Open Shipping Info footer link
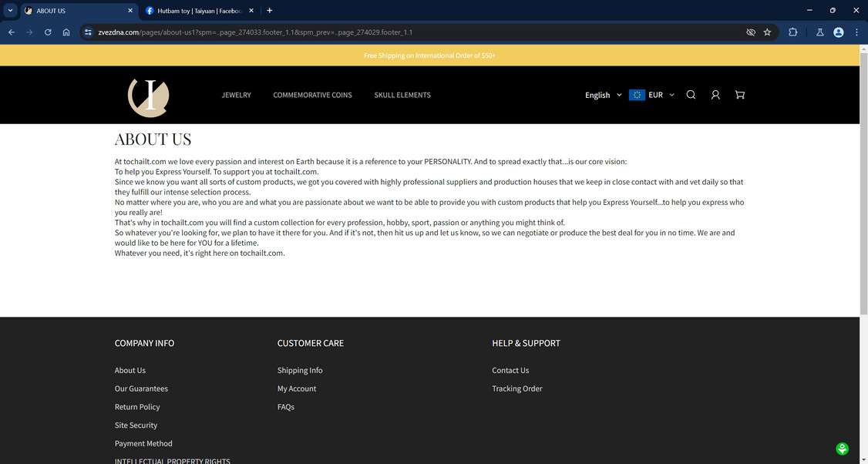868x464 pixels. pyautogui.click(x=300, y=370)
